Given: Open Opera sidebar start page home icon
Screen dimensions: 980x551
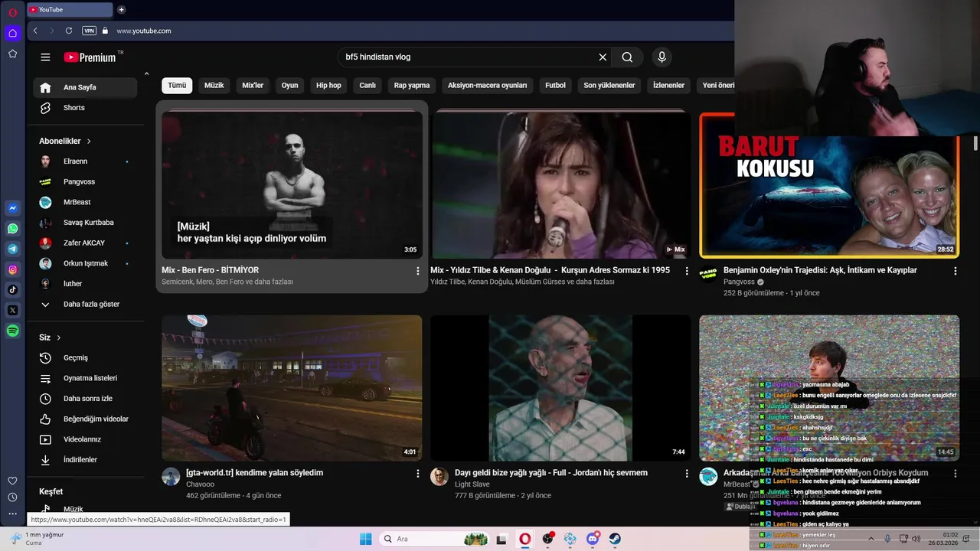Looking at the screenshot, I should pyautogui.click(x=12, y=33).
